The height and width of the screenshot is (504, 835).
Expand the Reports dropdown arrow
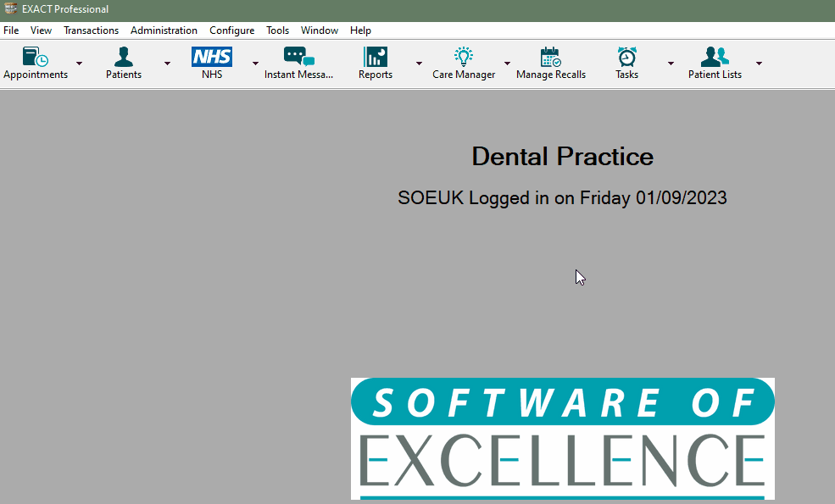[x=419, y=64]
